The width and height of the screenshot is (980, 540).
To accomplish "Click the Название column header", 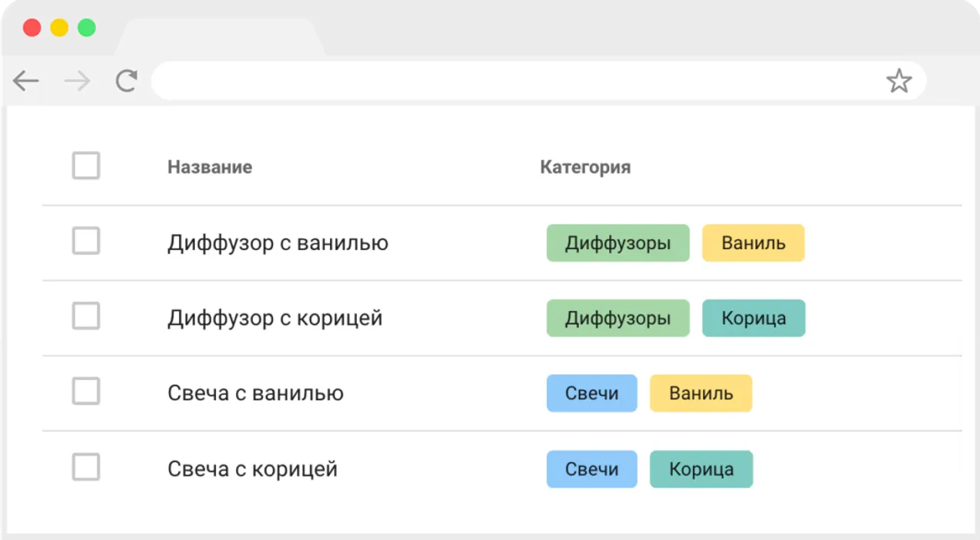I will pyautogui.click(x=210, y=167).
